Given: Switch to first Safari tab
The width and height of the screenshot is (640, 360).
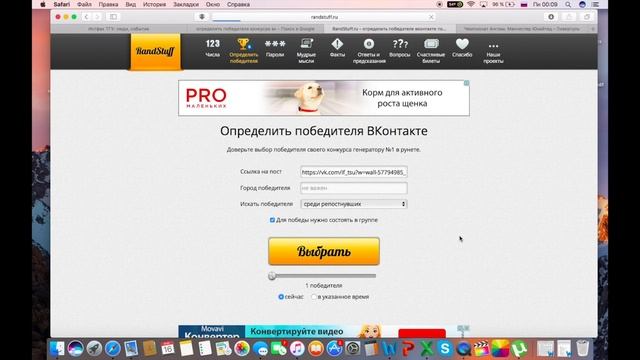Looking at the screenshot, I should [x=119, y=29].
